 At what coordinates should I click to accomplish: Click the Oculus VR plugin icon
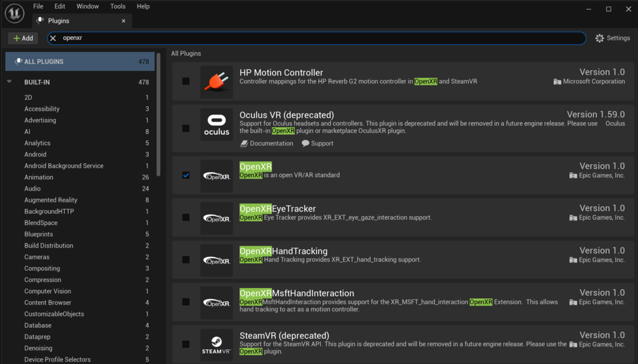pyautogui.click(x=217, y=124)
